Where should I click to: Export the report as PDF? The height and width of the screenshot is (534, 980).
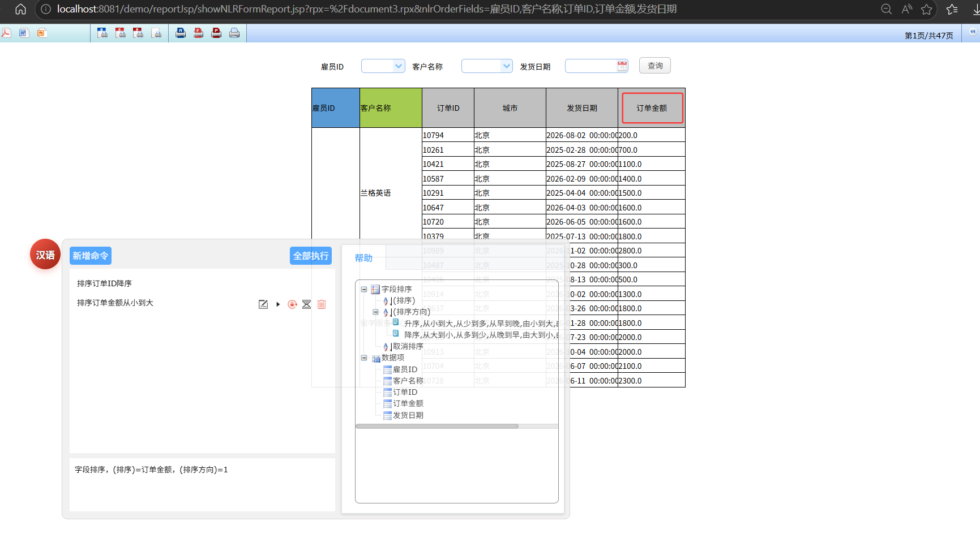click(6, 33)
